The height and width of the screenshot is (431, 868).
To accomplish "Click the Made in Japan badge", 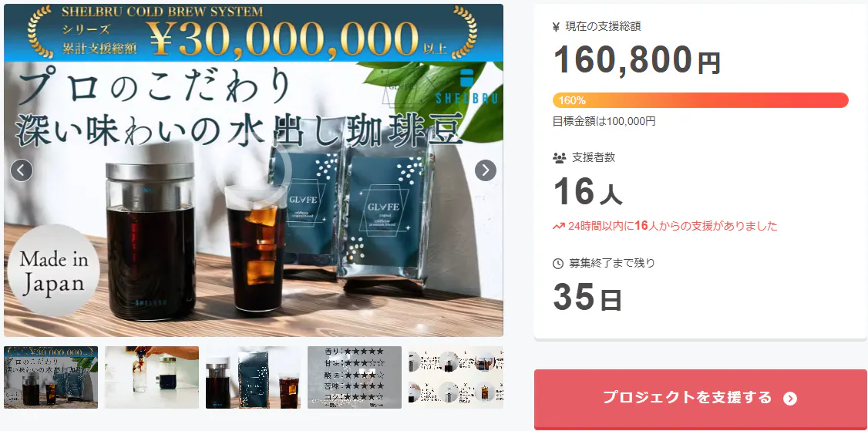I will 54,271.
